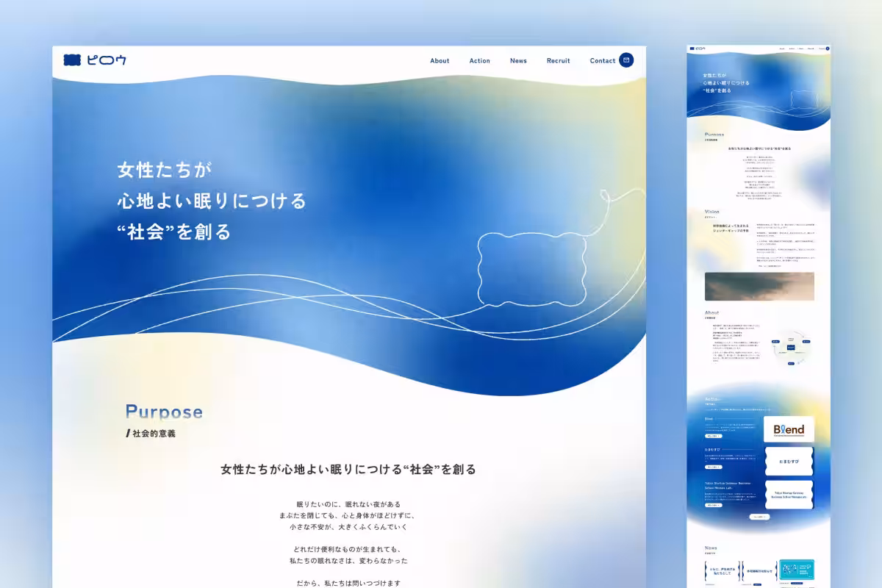The image size is (882, 588).
Task: Click the cloud photo under the Vision section
Action: point(759,287)
